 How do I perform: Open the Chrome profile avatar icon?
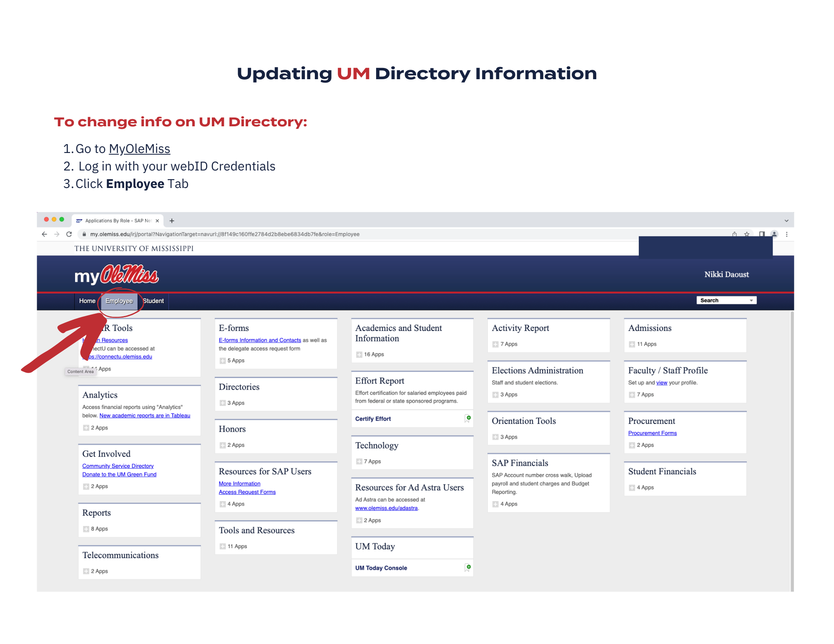click(774, 234)
